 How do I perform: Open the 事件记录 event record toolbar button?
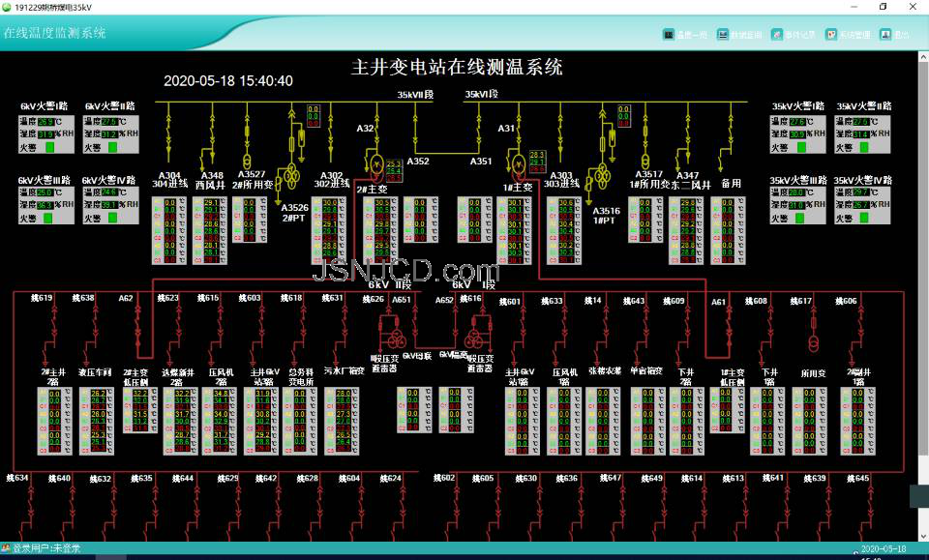tap(794, 35)
